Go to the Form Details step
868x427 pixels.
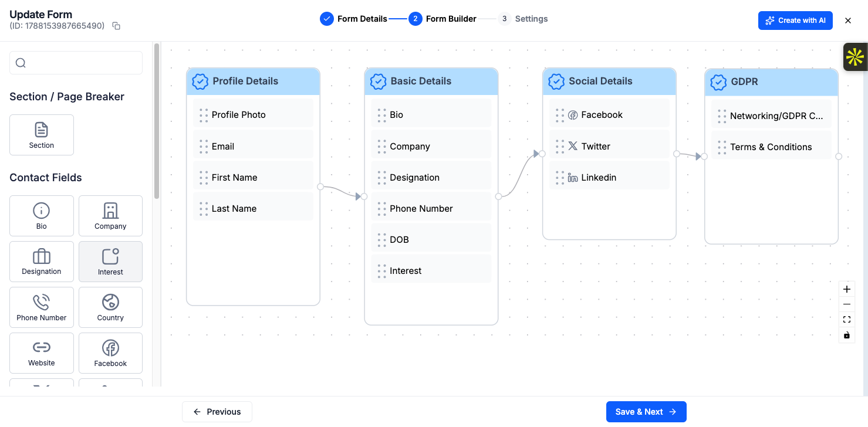pyautogui.click(x=353, y=19)
